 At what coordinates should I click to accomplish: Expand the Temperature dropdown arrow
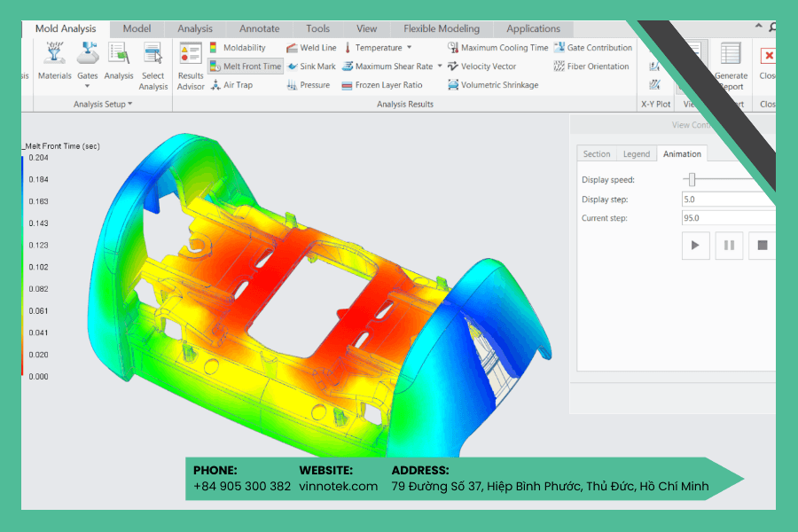pos(409,47)
